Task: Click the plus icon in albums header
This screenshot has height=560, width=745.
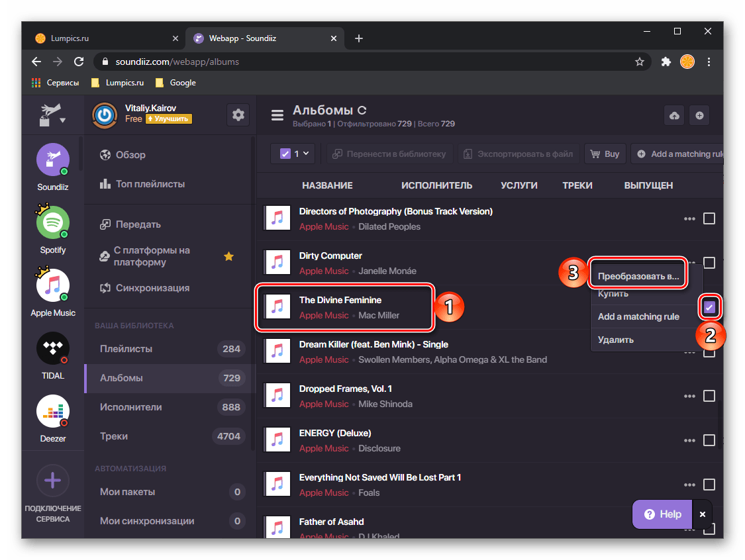Action: click(x=699, y=116)
